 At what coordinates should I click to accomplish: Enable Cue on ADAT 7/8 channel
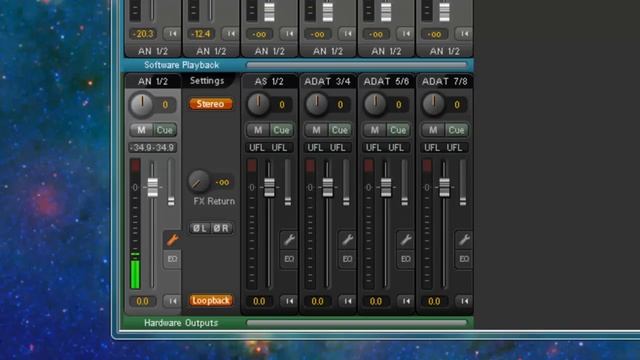click(x=457, y=130)
